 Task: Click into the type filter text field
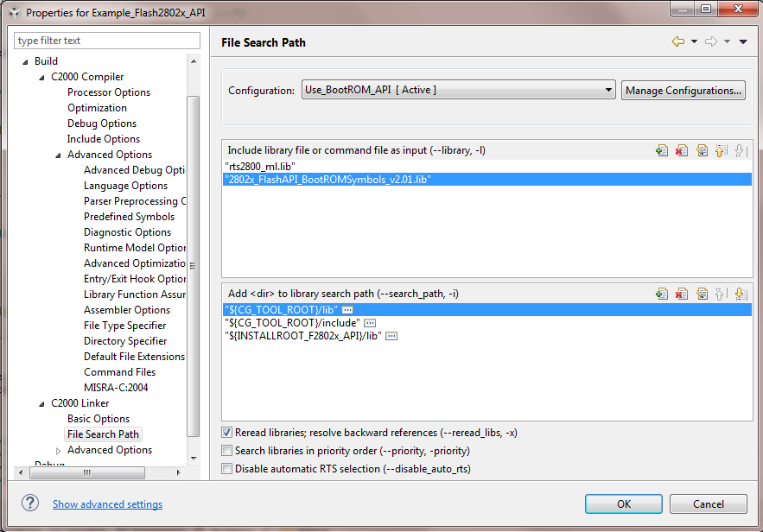107,41
